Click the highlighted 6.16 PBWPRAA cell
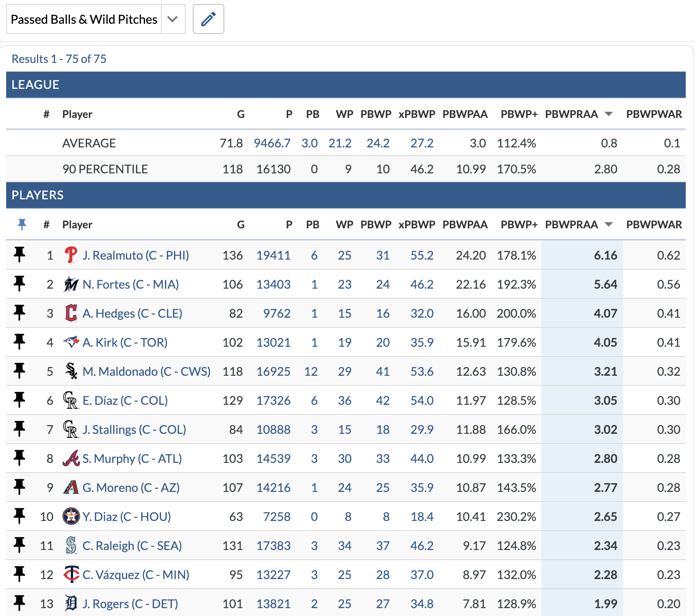This screenshot has height=616, width=695. pos(605,255)
